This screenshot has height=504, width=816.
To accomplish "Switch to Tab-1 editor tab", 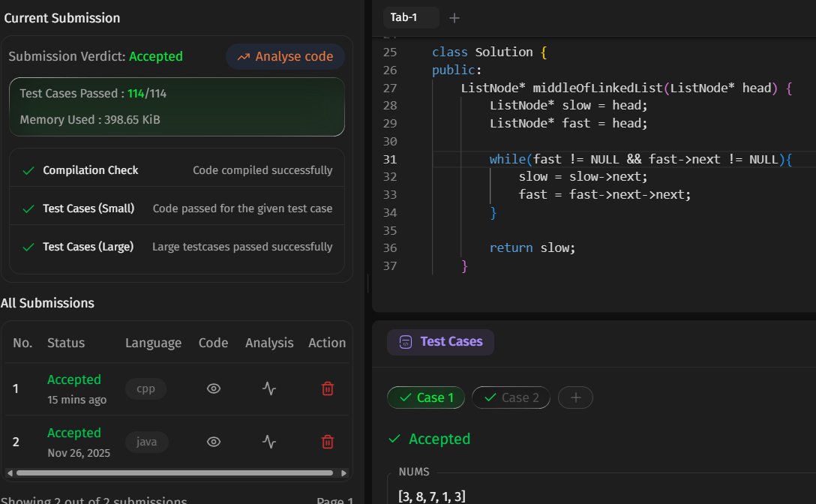I will (x=410, y=18).
